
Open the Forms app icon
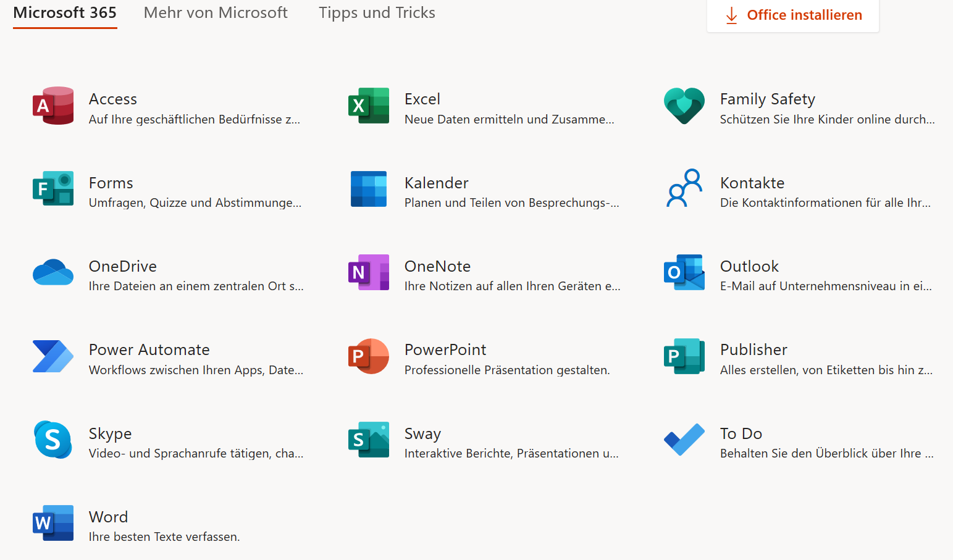click(53, 189)
